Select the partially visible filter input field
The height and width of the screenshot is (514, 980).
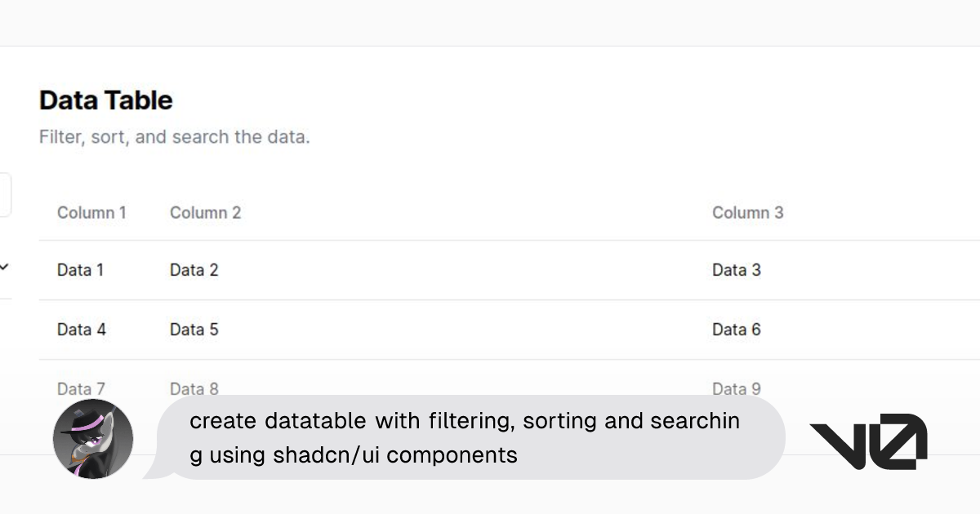(4, 194)
